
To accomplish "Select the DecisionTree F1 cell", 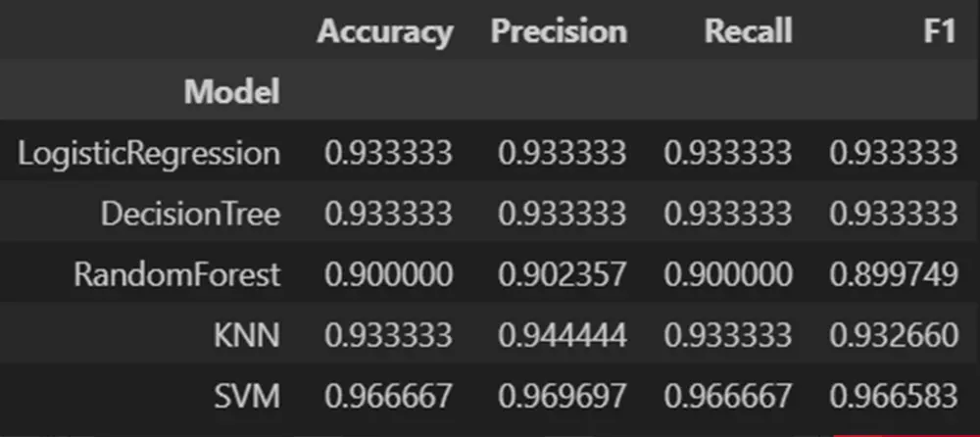I will tap(893, 214).
